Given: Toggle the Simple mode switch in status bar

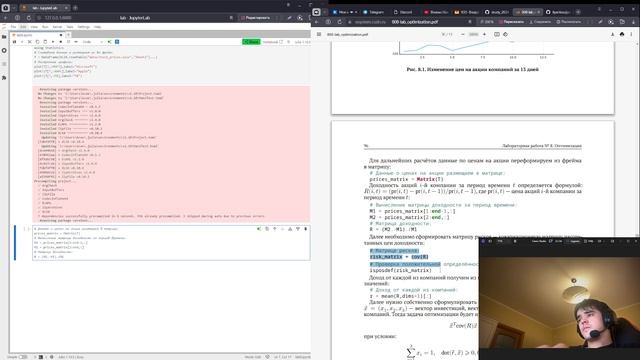Looking at the screenshot, I should point(23,357).
